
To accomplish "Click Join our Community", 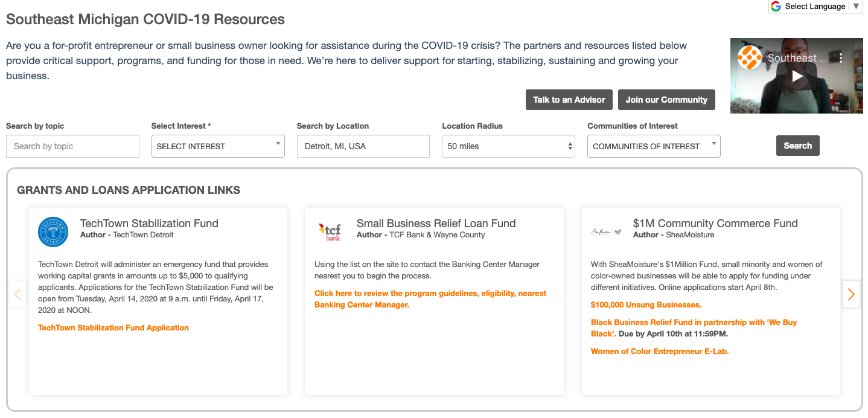I will tap(666, 100).
